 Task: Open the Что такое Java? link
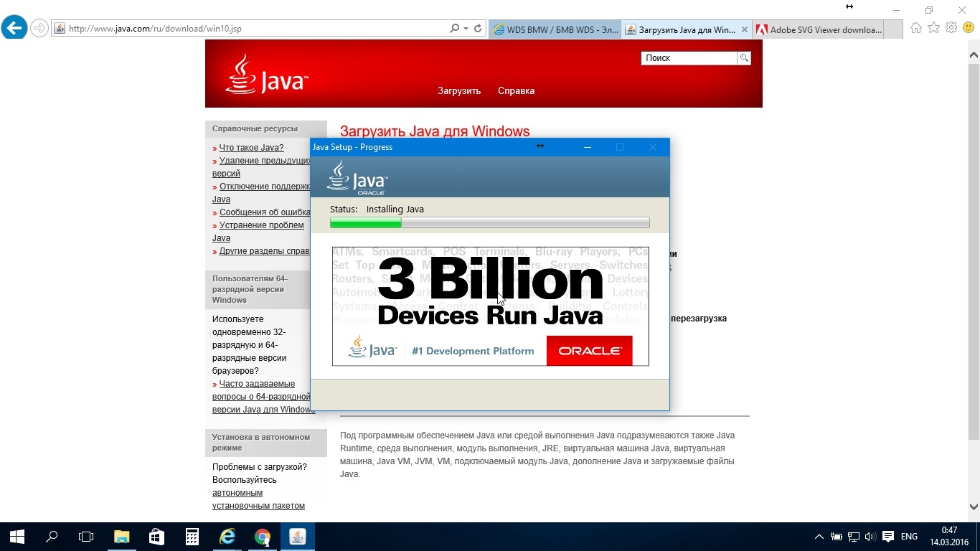[251, 148]
